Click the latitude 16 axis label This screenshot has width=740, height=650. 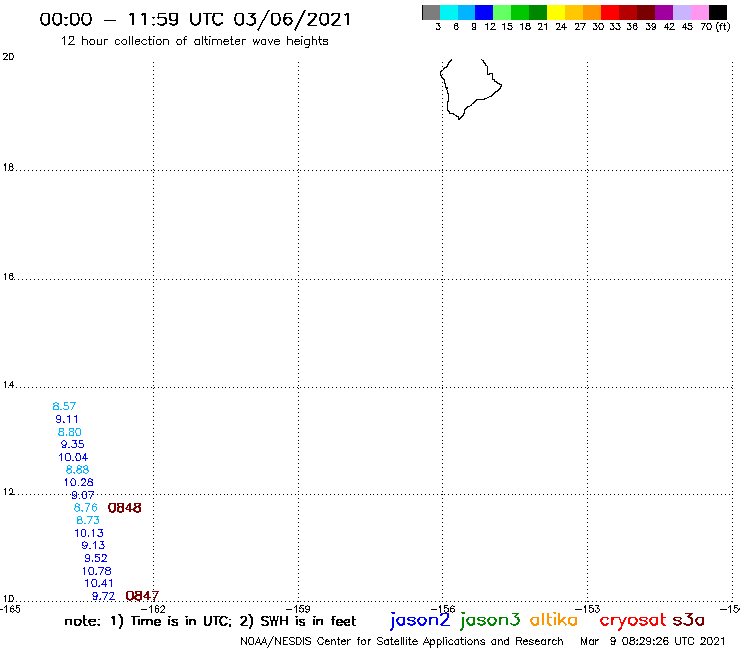tap(8, 277)
